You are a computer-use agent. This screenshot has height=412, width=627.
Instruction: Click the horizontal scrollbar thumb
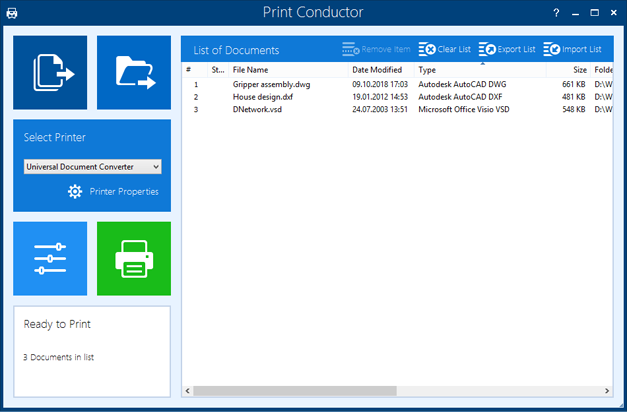click(295, 391)
